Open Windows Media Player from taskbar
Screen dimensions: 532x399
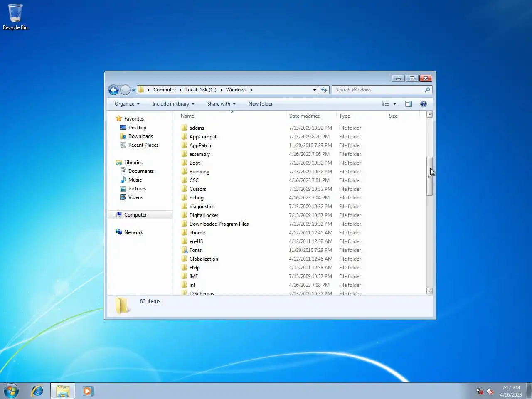88,391
